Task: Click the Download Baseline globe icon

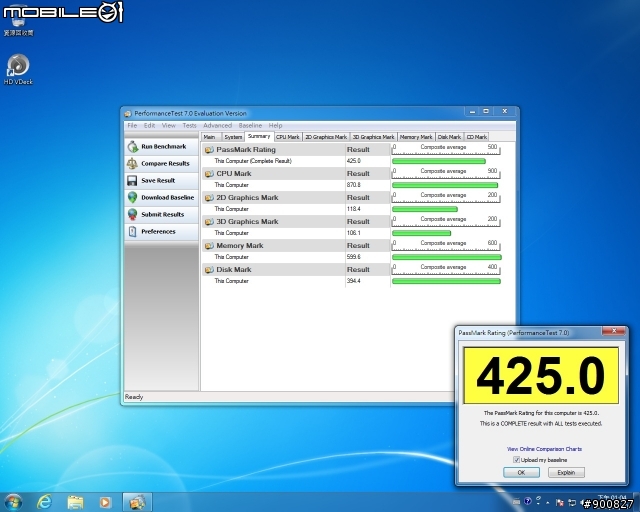Action: 132,198
